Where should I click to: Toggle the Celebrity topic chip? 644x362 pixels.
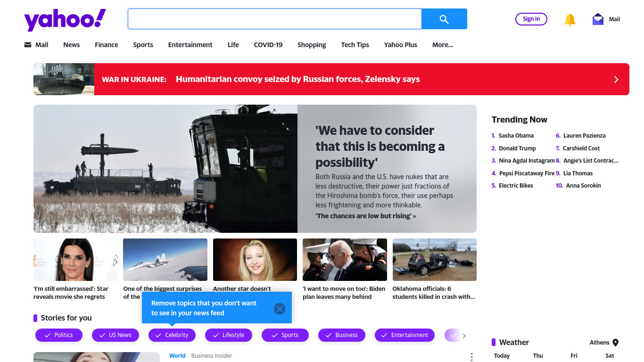[172, 335]
